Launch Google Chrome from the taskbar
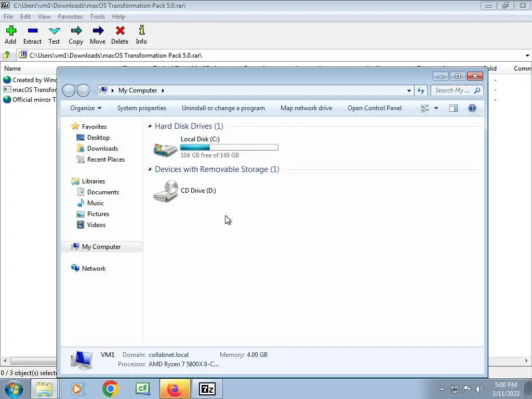Viewport: 532px width, 399px height. click(x=110, y=389)
